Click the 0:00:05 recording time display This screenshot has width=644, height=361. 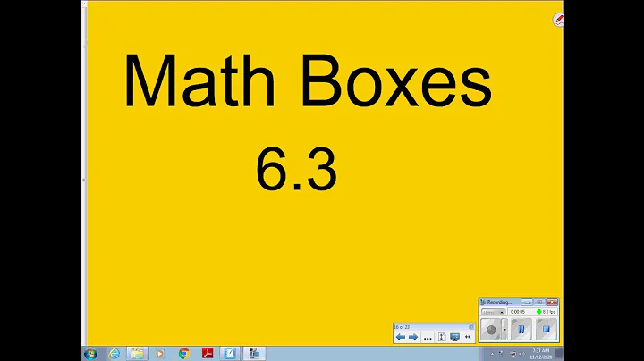pos(518,312)
